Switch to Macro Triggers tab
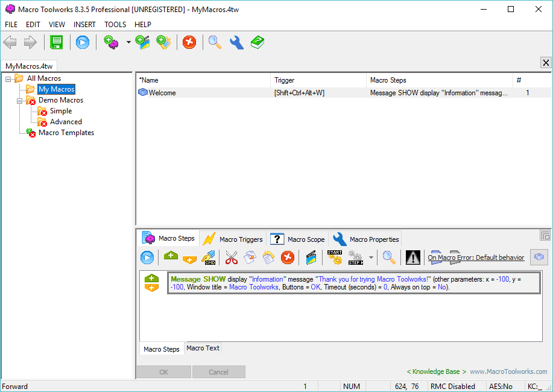The image size is (553, 392). coord(233,239)
